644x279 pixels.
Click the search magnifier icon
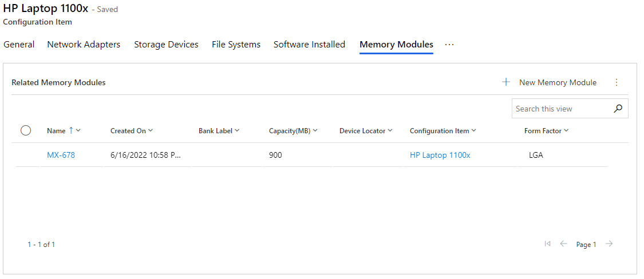pyautogui.click(x=618, y=109)
